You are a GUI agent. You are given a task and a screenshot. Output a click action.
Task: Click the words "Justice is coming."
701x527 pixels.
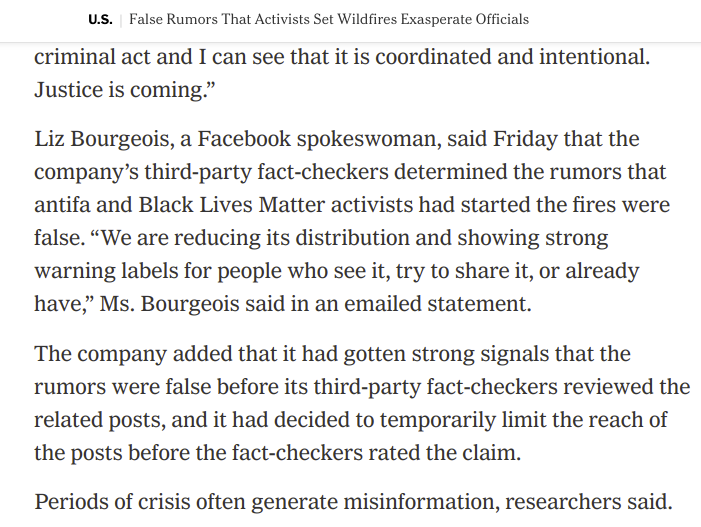pos(125,89)
